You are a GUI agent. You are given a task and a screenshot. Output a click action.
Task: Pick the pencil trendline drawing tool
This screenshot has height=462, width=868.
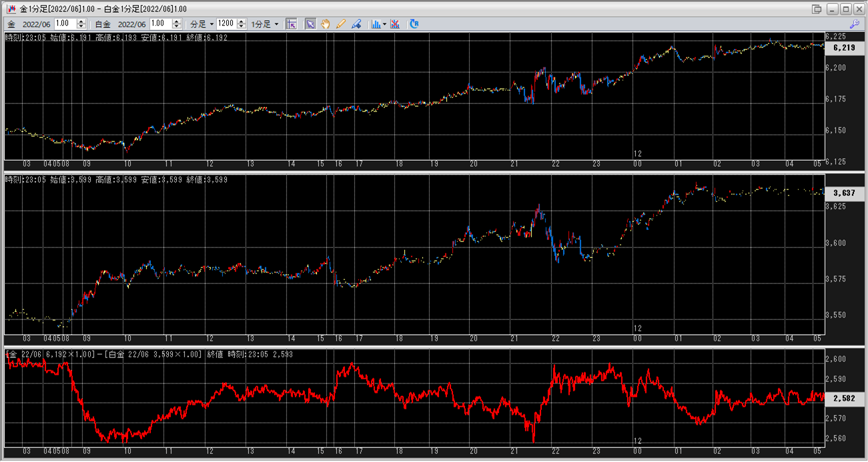pos(341,24)
